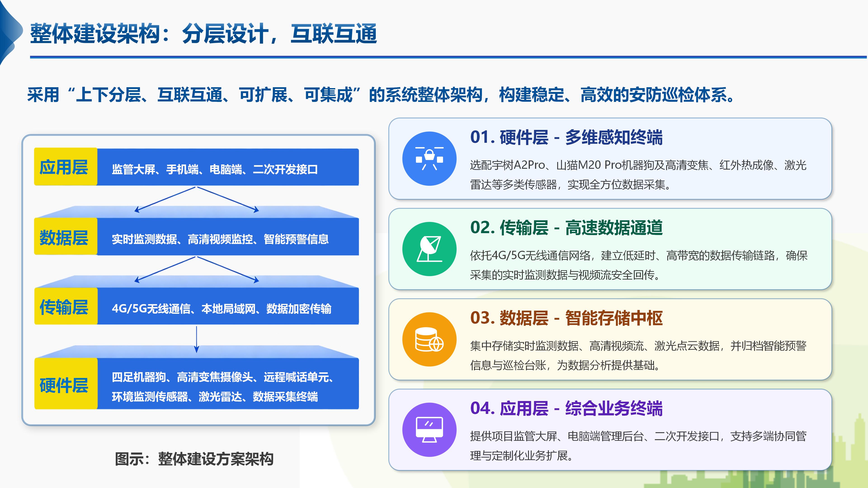This screenshot has height=488, width=868.
Task: Select the yellow 传输层 label
Action: [66, 307]
